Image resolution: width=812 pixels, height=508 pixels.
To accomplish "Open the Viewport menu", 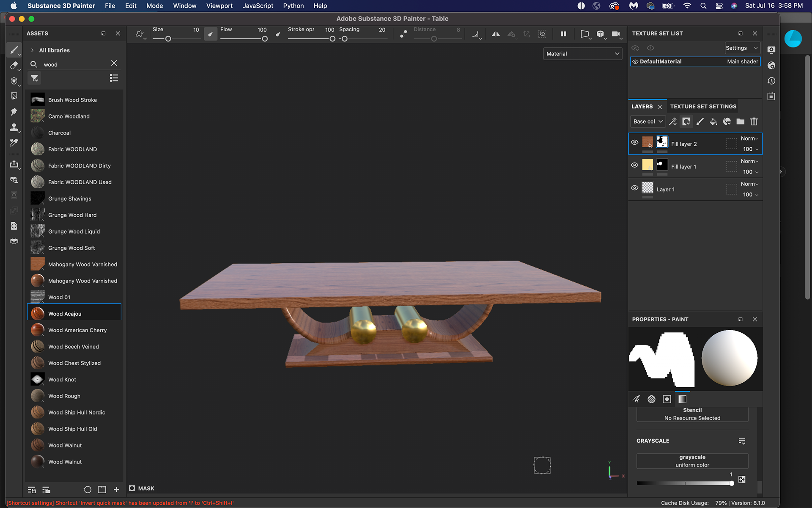I will pyautogui.click(x=219, y=6).
